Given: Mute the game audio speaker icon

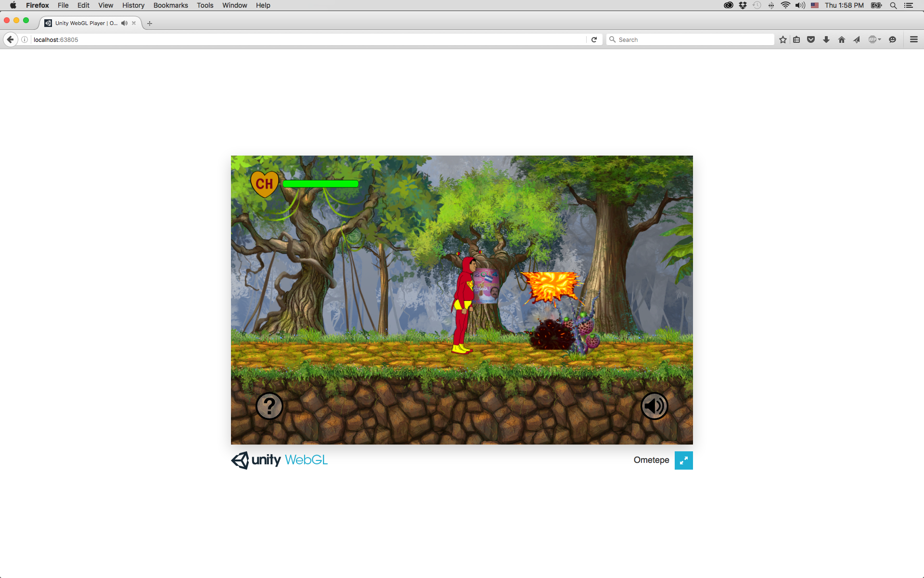Looking at the screenshot, I should [x=654, y=406].
